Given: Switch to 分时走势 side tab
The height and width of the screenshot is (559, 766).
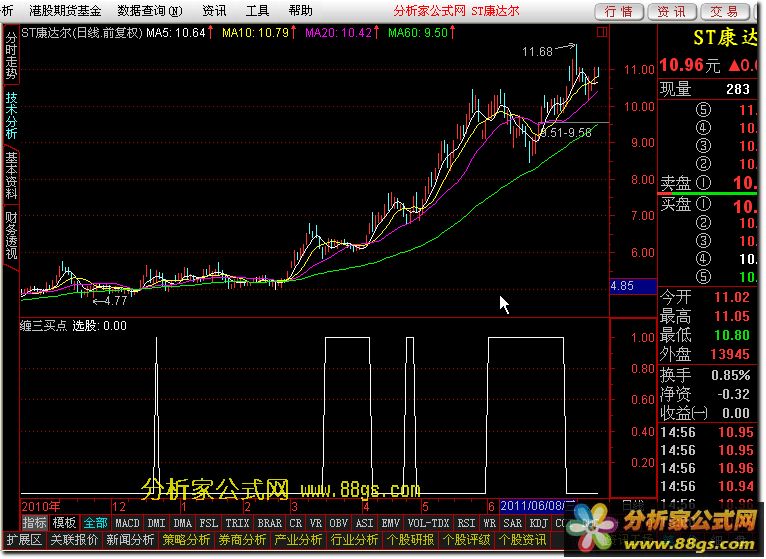Looking at the screenshot, I should (x=11, y=56).
